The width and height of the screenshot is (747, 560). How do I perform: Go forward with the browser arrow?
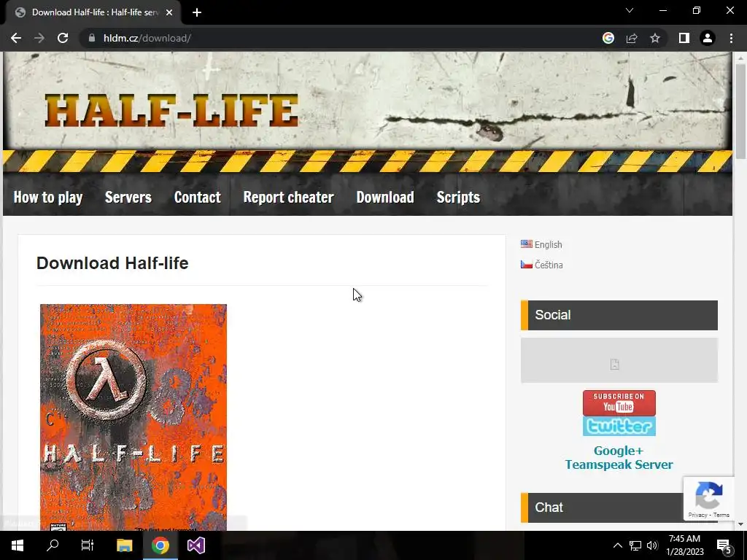pos(39,38)
